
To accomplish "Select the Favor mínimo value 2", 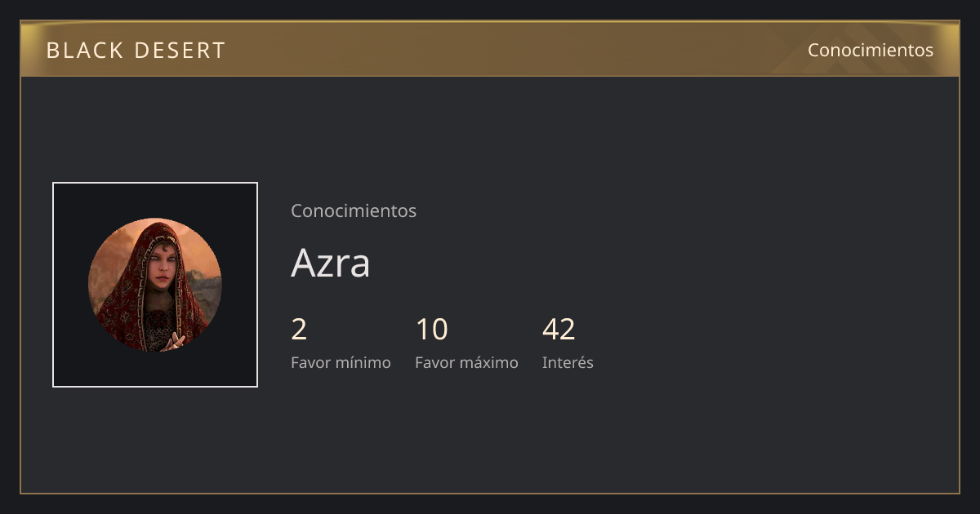I will coord(299,330).
